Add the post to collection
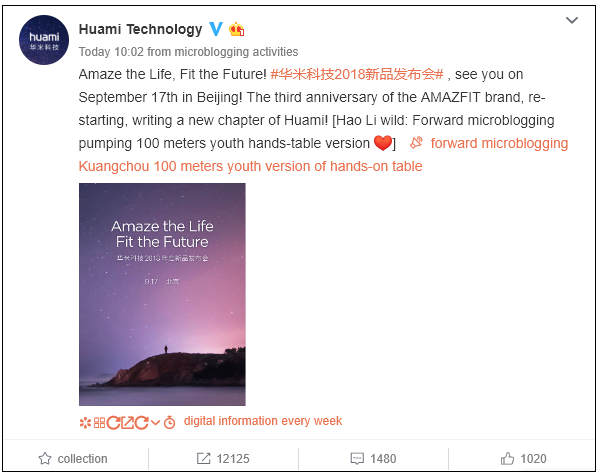This screenshot has width=600, height=476. tap(82, 459)
